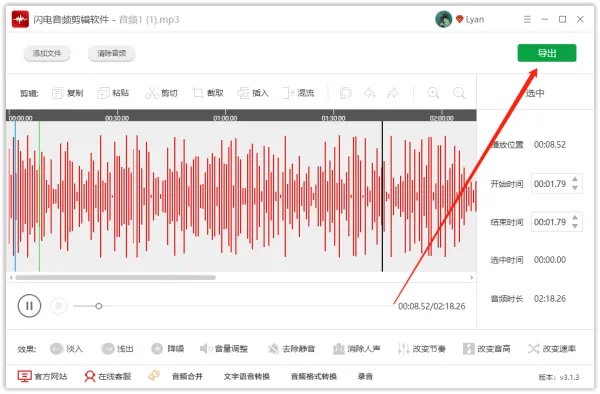Click the undo arrow icon
This screenshot has height=394, width=600.
(x=370, y=93)
